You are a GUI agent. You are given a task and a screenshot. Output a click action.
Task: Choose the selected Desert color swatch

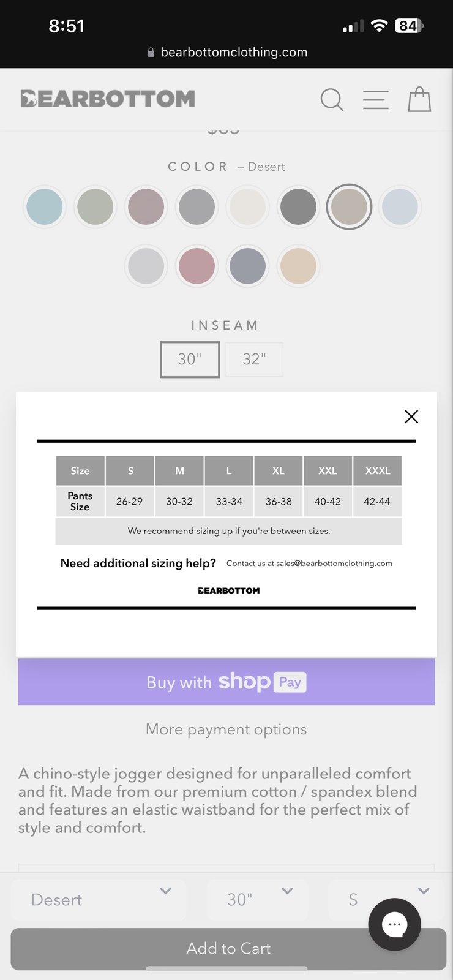[x=349, y=207]
